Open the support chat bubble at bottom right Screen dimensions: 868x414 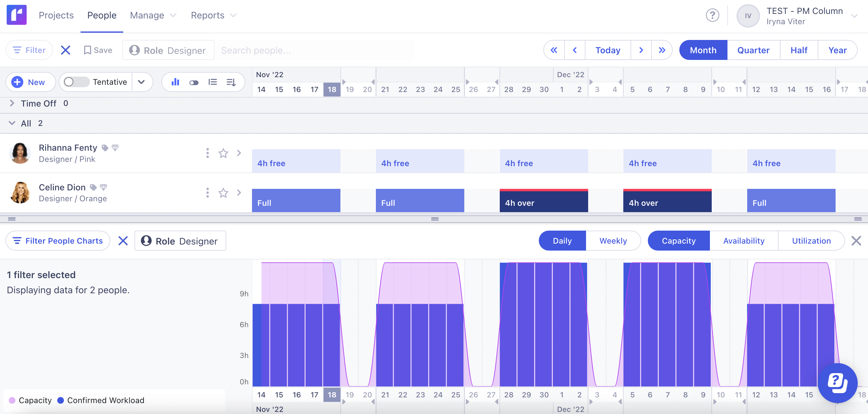(838, 384)
